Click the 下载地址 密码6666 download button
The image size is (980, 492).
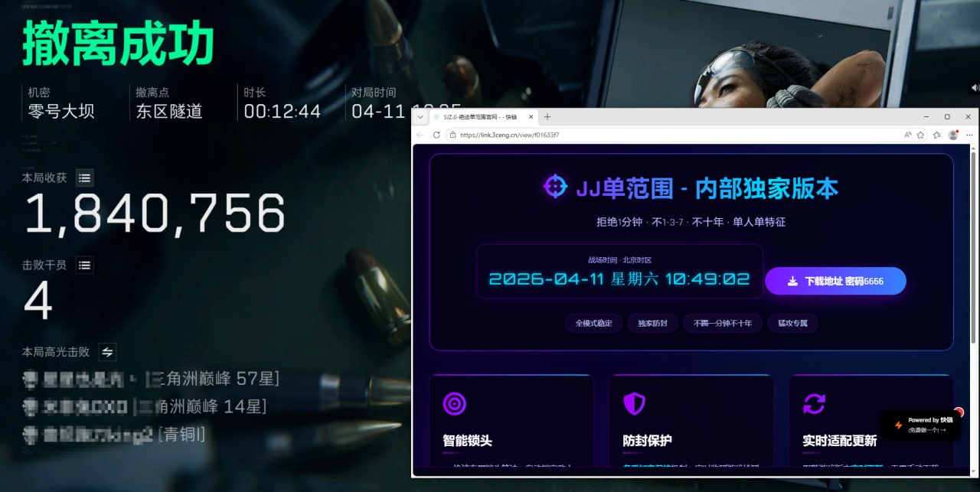835,281
